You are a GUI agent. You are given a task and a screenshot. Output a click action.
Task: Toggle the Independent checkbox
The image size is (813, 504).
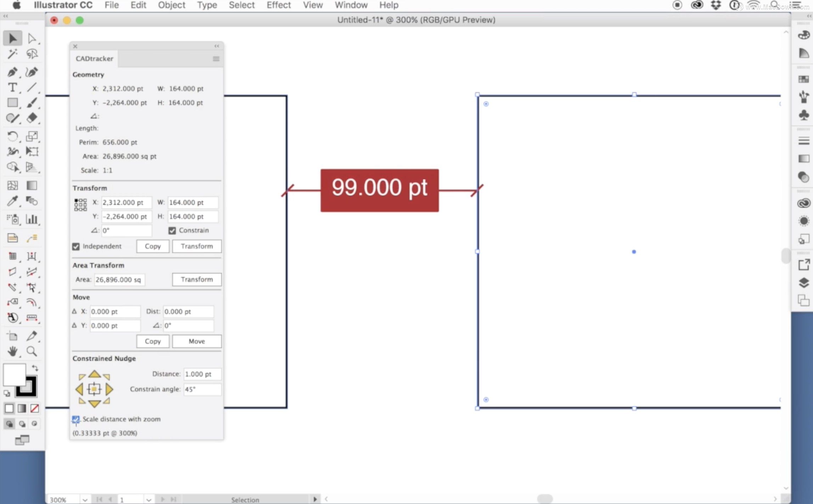coord(76,246)
